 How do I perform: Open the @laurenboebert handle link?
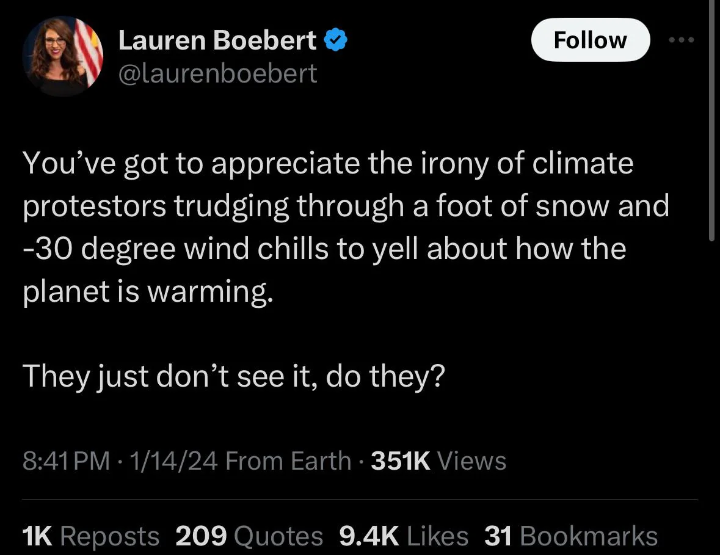click(x=217, y=73)
